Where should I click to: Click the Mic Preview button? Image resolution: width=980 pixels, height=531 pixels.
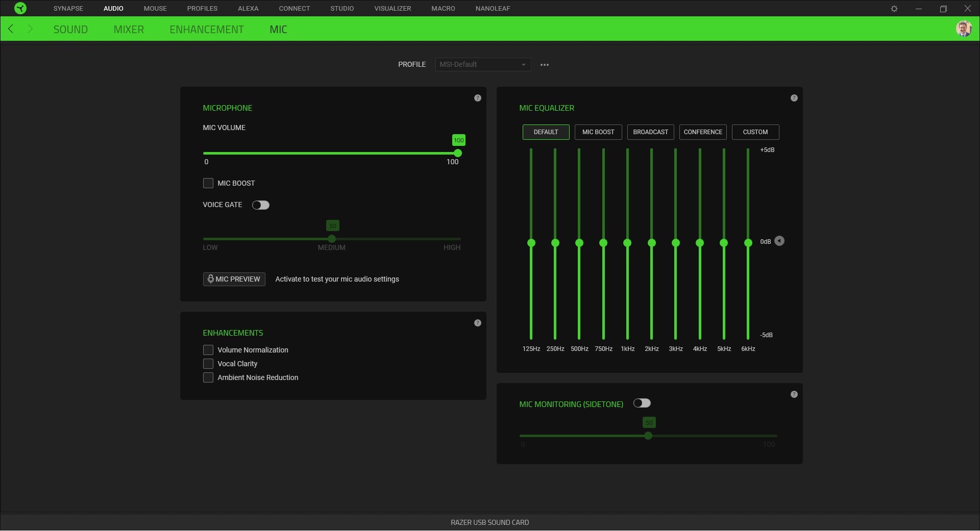point(234,279)
